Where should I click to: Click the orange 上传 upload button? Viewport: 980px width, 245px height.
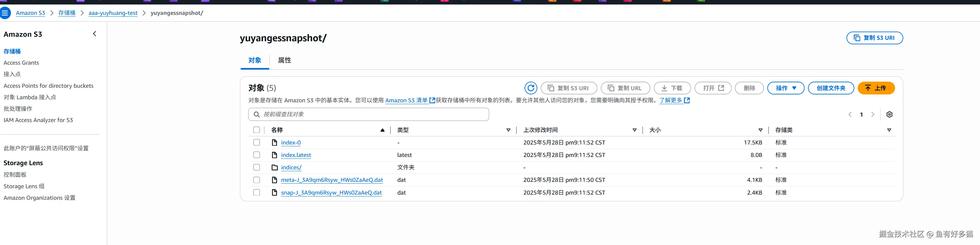876,88
